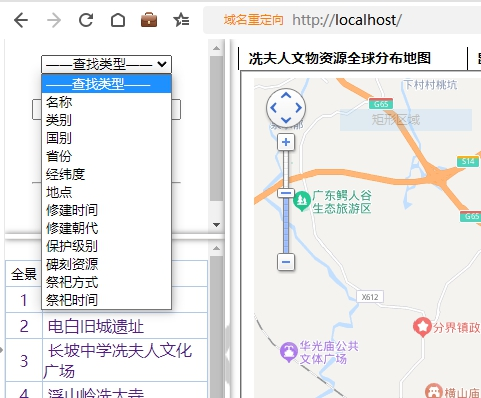Click results list scrollbar up arrow
Viewport: 481px width, 398px height.
(x=216, y=248)
